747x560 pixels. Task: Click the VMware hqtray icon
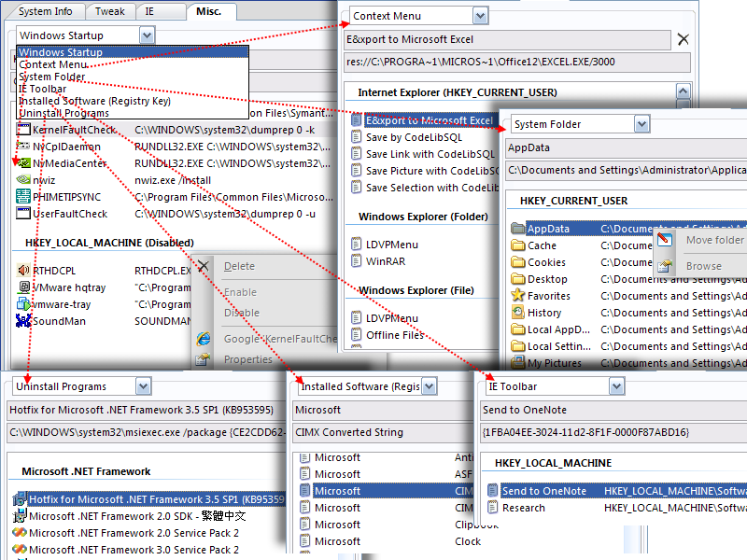coord(23,287)
